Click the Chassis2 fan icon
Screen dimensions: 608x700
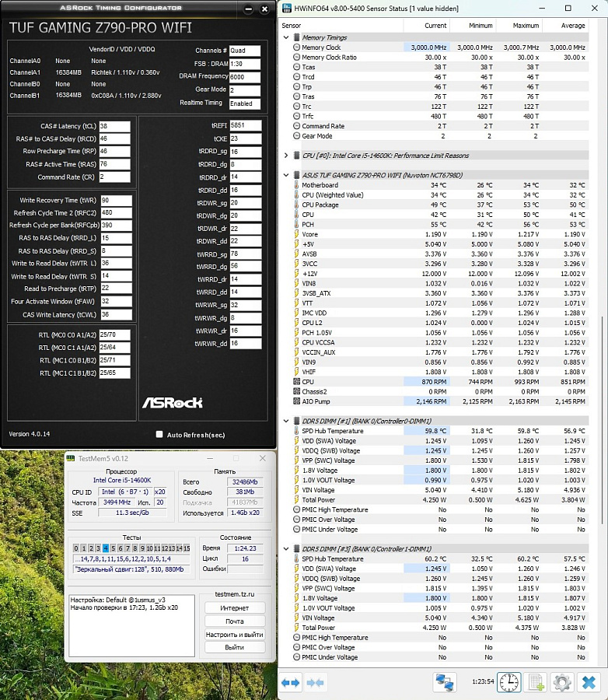click(296, 391)
